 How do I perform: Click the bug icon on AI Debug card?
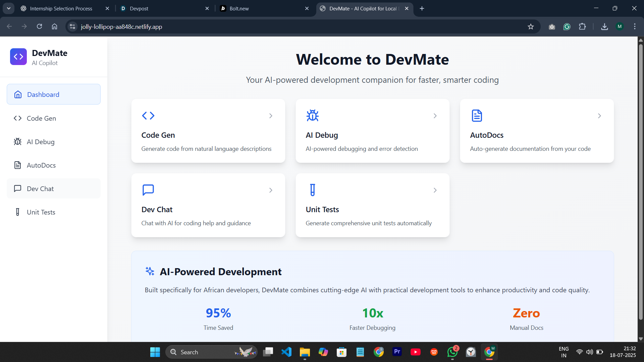[x=312, y=116]
